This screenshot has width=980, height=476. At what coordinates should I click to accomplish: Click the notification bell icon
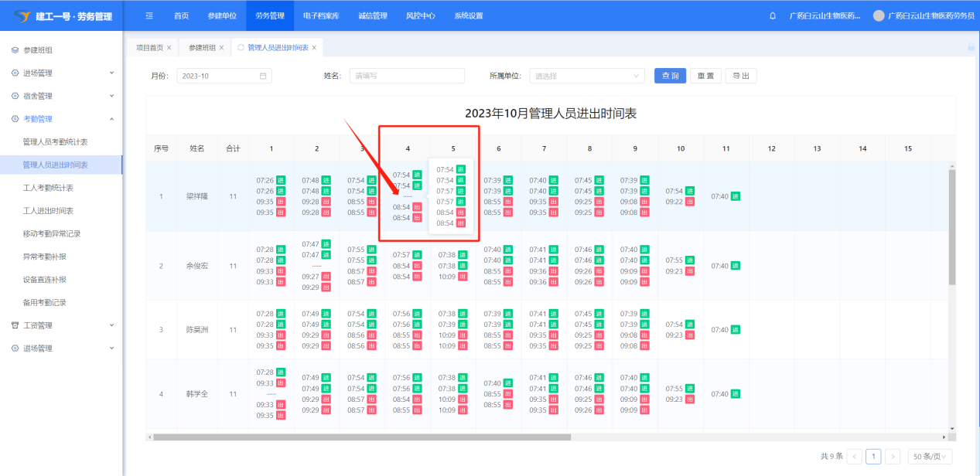point(773,16)
